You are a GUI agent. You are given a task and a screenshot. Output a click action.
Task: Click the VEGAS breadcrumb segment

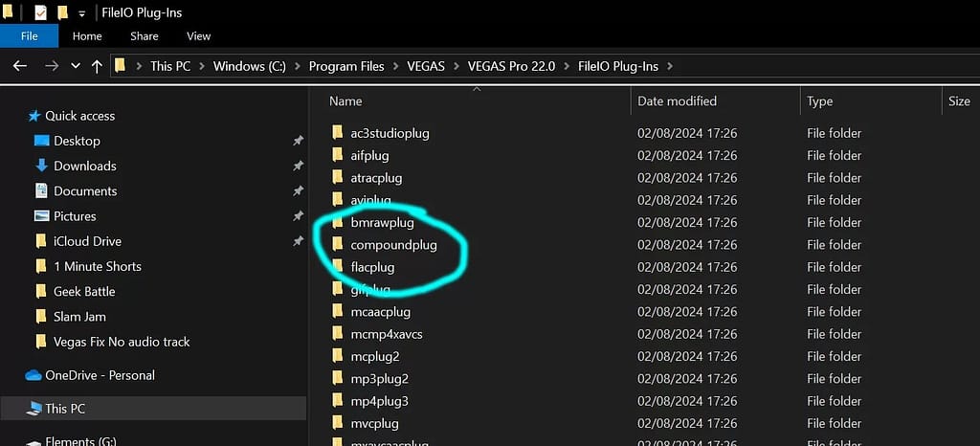pos(426,66)
